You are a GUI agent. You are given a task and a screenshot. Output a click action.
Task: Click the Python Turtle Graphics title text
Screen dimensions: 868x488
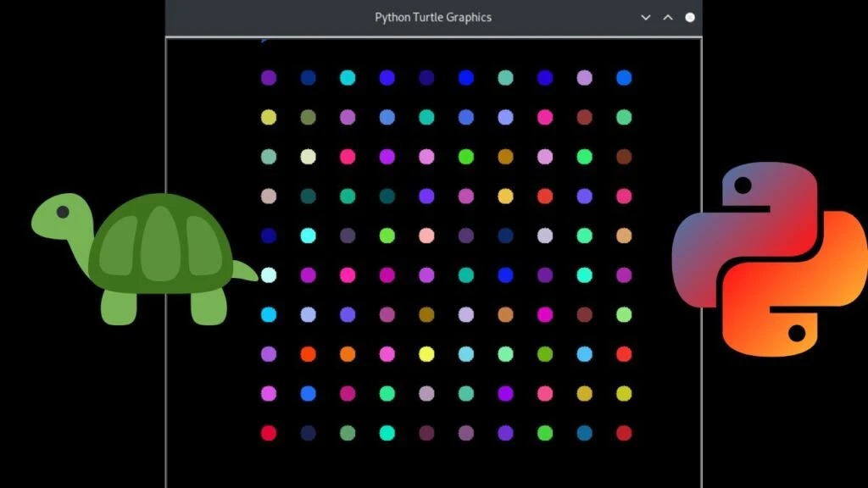pos(433,17)
